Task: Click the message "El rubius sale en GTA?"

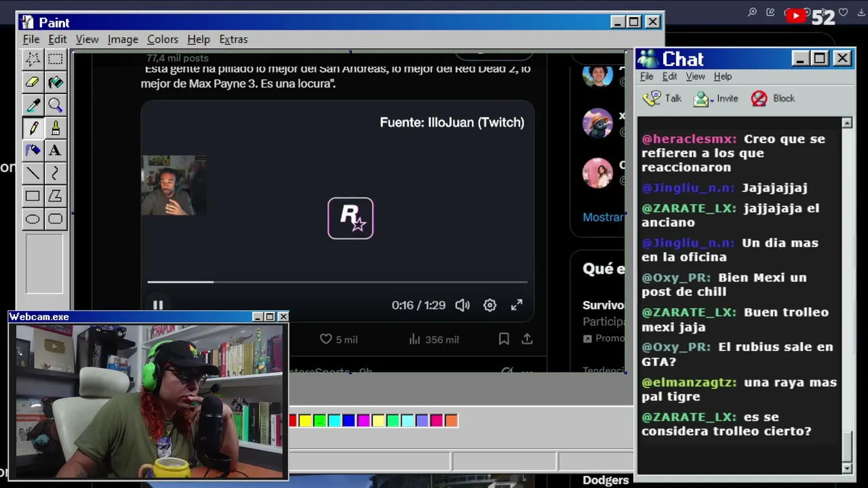Action: [737, 354]
